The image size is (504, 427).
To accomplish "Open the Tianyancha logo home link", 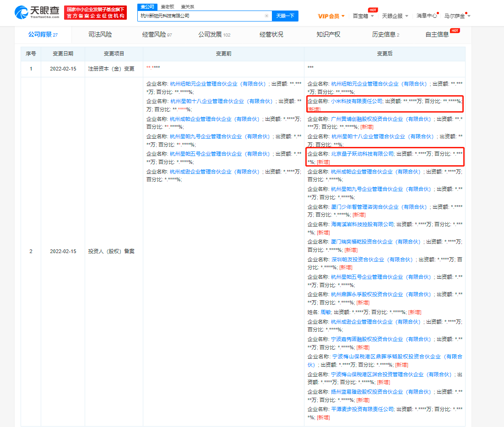I will [x=37, y=12].
